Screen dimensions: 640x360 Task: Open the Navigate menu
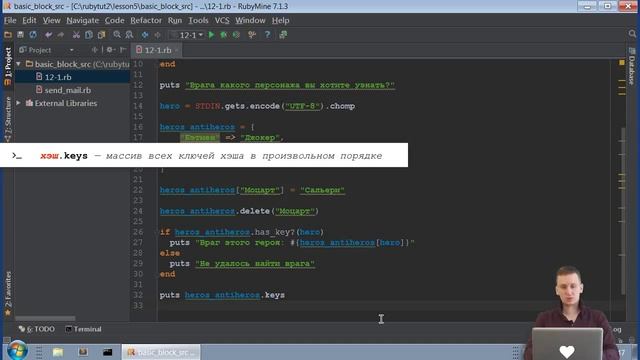tap(82, 20)
